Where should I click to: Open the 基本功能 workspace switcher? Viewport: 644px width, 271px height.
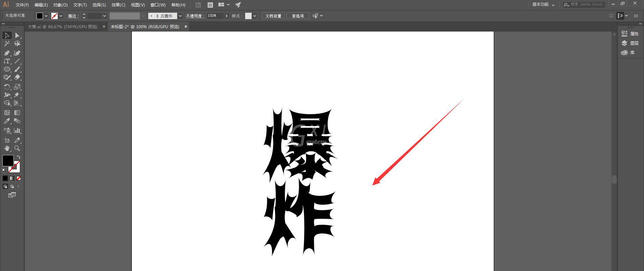543,4
